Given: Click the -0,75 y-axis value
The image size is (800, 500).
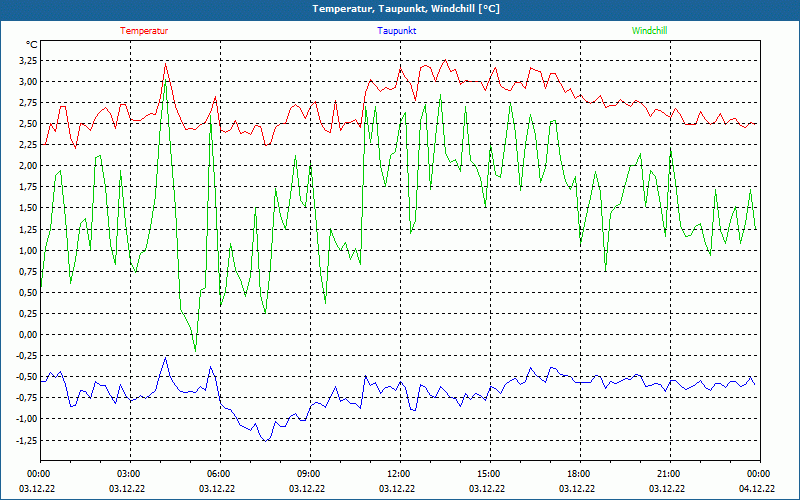Looking at the screenshot, I should point(28,397).
